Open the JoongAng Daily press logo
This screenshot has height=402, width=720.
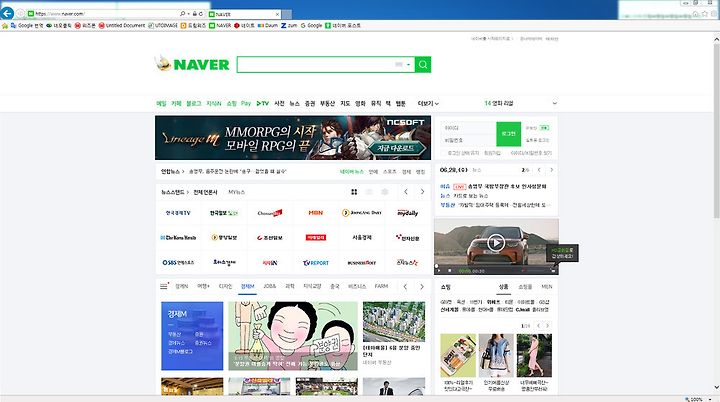click(x=361, y=213)
